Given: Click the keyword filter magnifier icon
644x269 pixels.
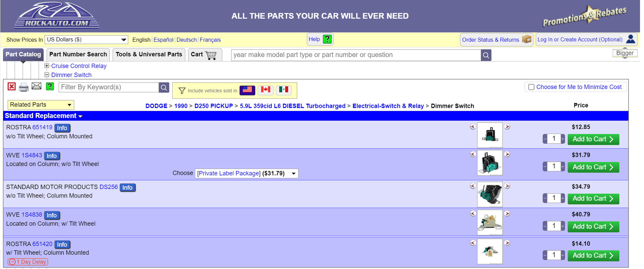Looking at the screenshot, I should click(x=164, y=88).
